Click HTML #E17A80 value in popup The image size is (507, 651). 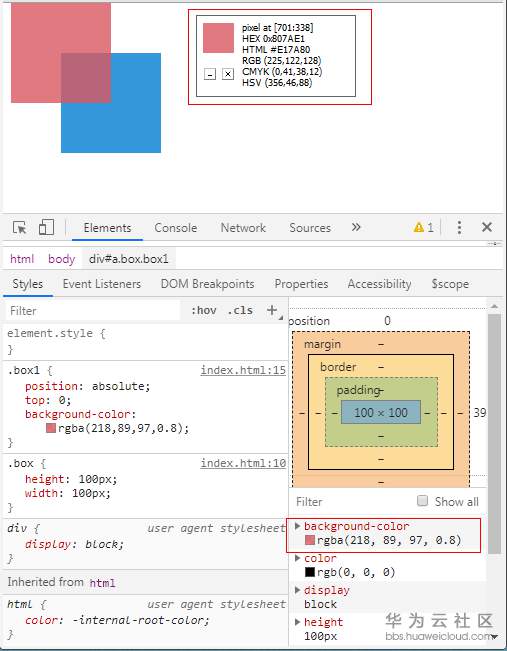276,50
